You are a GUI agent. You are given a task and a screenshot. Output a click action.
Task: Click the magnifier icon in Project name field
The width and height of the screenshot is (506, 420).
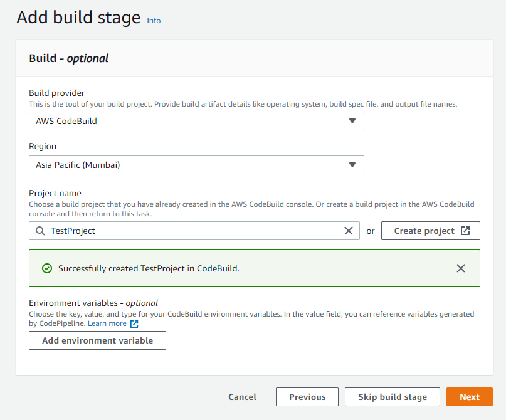[40, 231]
